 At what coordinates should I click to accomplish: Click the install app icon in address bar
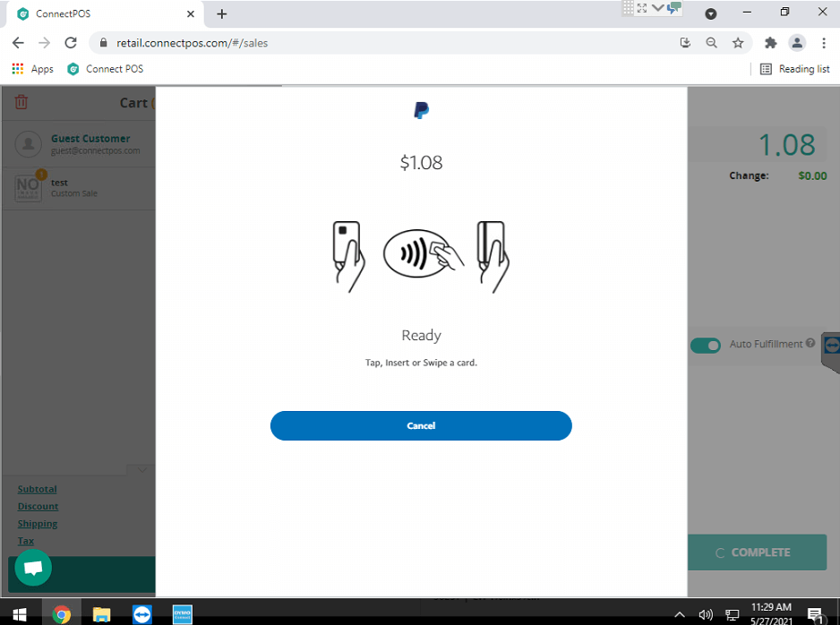tap(685, 43)
